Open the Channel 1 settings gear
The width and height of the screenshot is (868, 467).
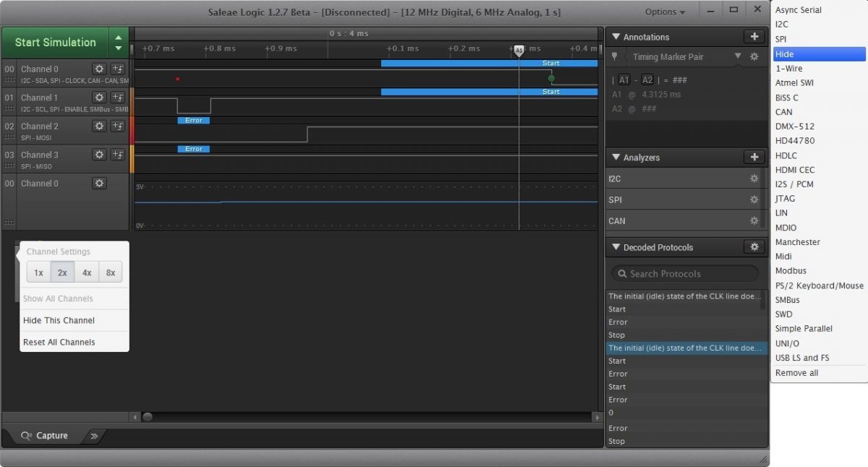[99, 97]
